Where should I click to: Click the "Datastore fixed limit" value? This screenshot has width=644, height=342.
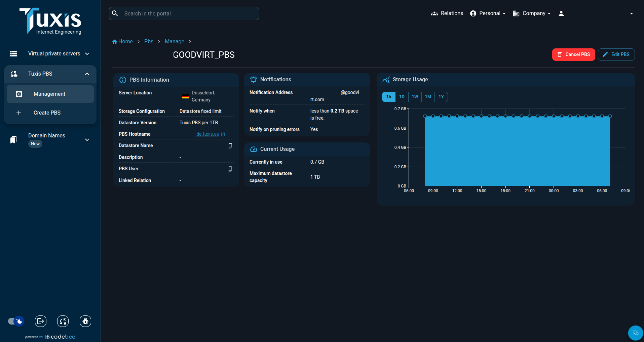pyautogui.click(x=200, y=111)
